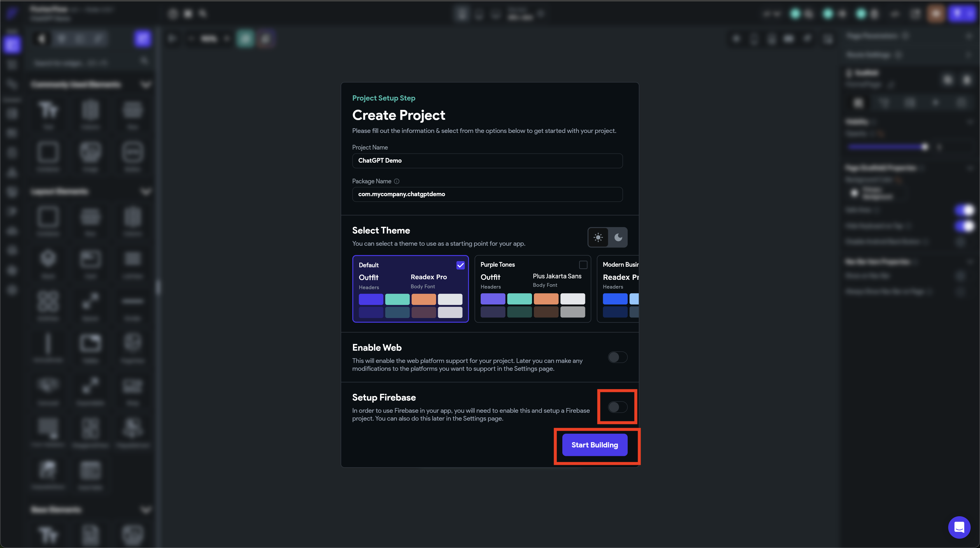Click the Project Name input field

tap(487, 161)
